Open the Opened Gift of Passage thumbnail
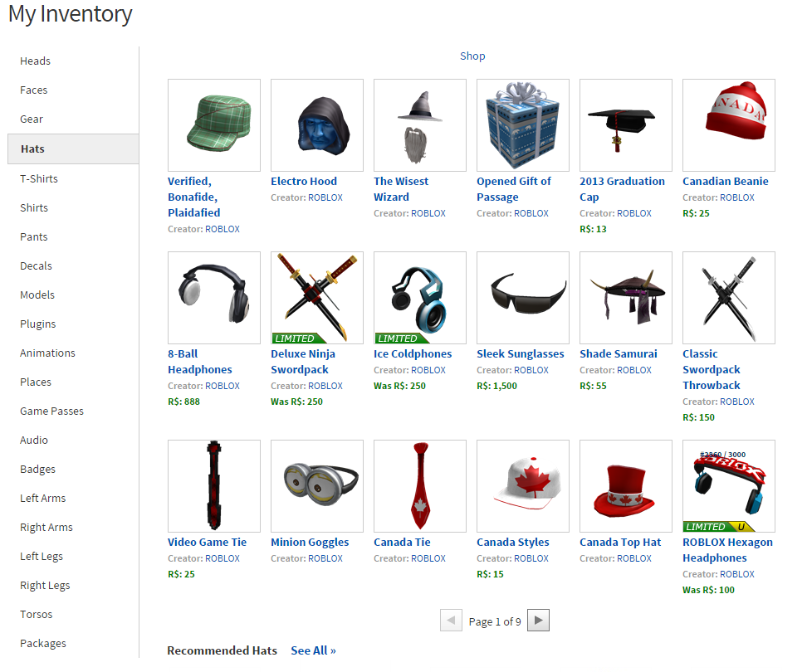Image resolution: width=807 pixels, height=672 pixels. (523, 125)
